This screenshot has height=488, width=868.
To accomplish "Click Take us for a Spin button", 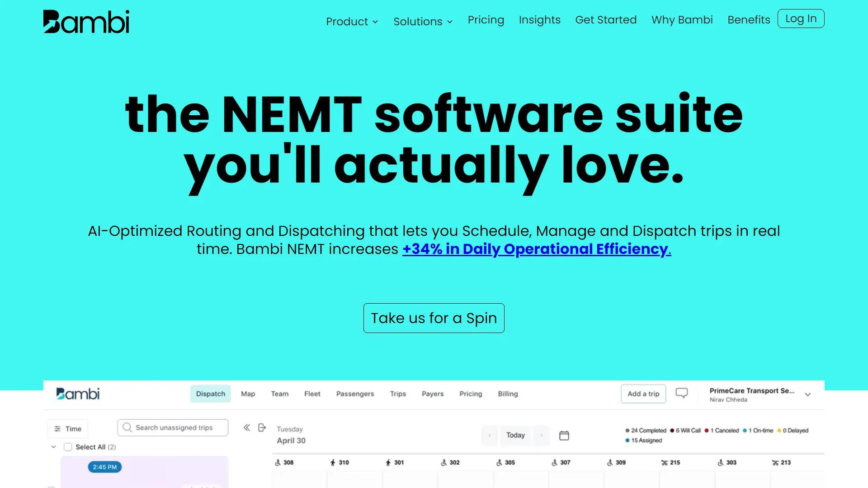I will pyautogui.click(x=434, y=318).
